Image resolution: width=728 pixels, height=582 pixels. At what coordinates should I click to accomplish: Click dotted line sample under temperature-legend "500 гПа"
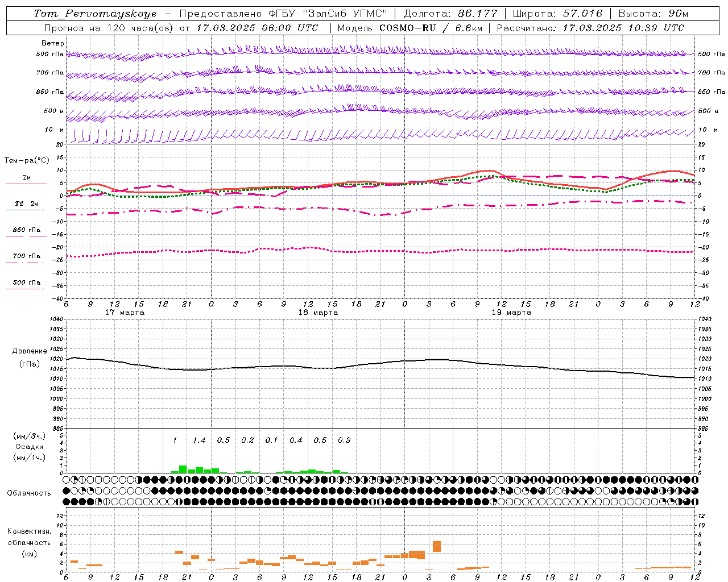pyautogui.click(x=25, y=289)
